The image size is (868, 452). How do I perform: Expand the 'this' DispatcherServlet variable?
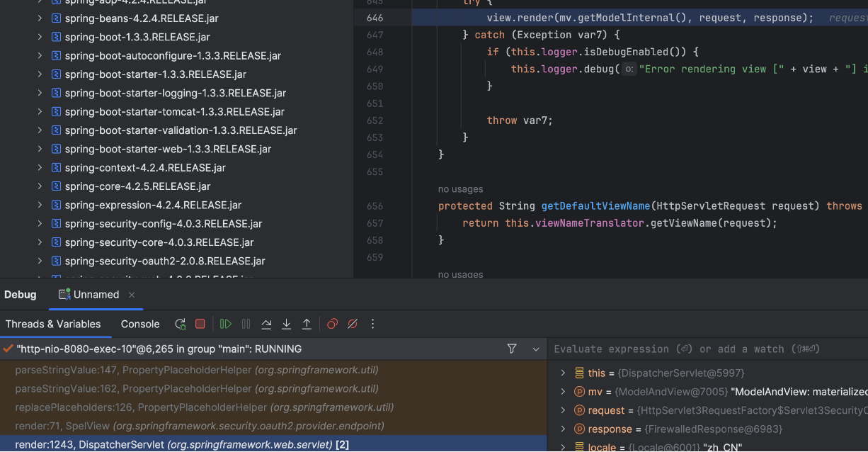[563, 373]
